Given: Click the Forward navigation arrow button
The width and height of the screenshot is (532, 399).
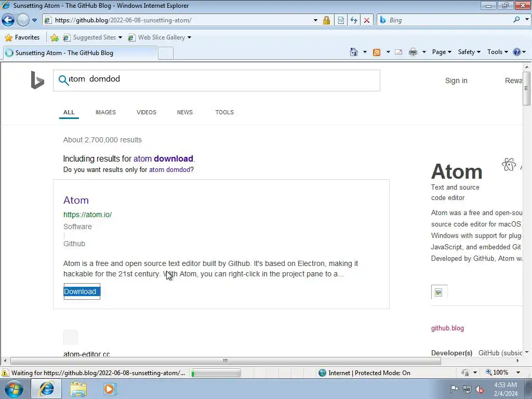Looking at the screenshot, I should [x=23, y=20].
